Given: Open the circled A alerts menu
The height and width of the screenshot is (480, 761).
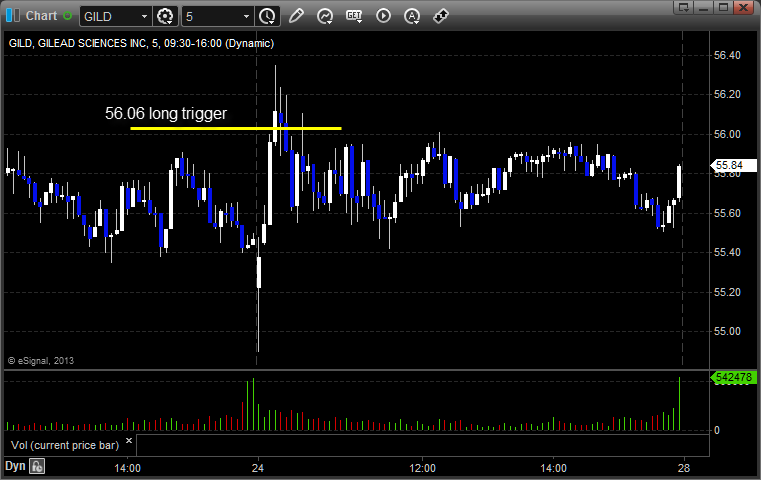Looking at the screenshot, I should [412, 16].
